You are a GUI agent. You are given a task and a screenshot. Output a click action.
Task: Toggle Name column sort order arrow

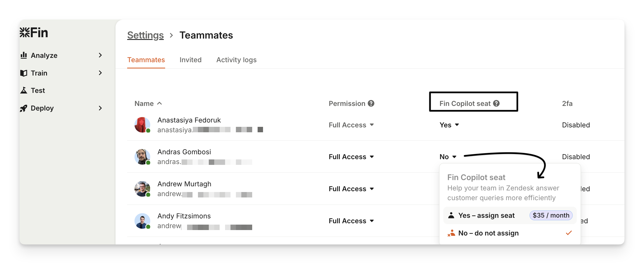[x=159, y=103]
